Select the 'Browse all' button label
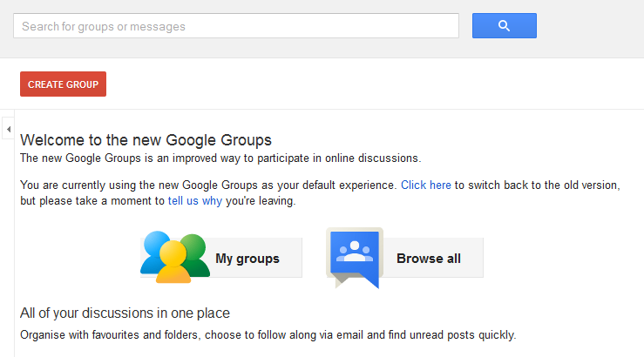Viewport: 644px width, 357px height. point(429,259)
